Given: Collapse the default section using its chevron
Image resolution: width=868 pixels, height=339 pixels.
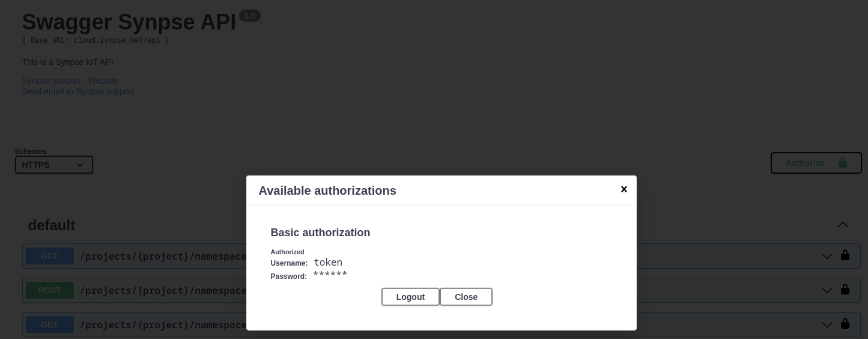Looking at the screenshot, I should pos(843,225).
